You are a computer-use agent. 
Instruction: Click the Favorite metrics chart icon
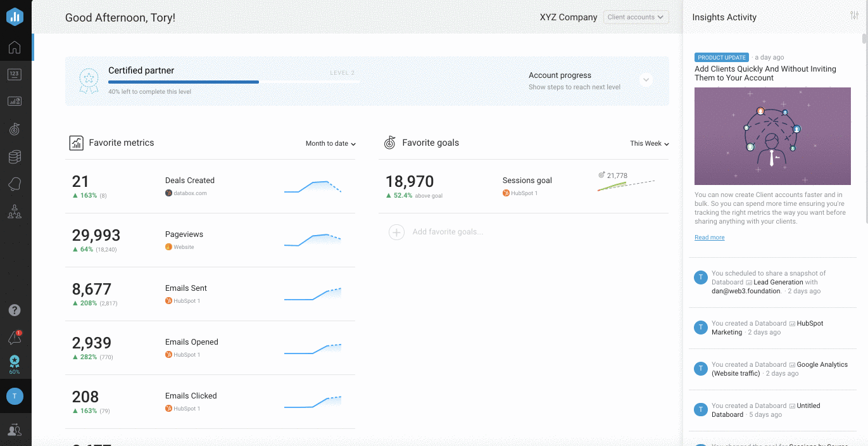coord(76,143)
